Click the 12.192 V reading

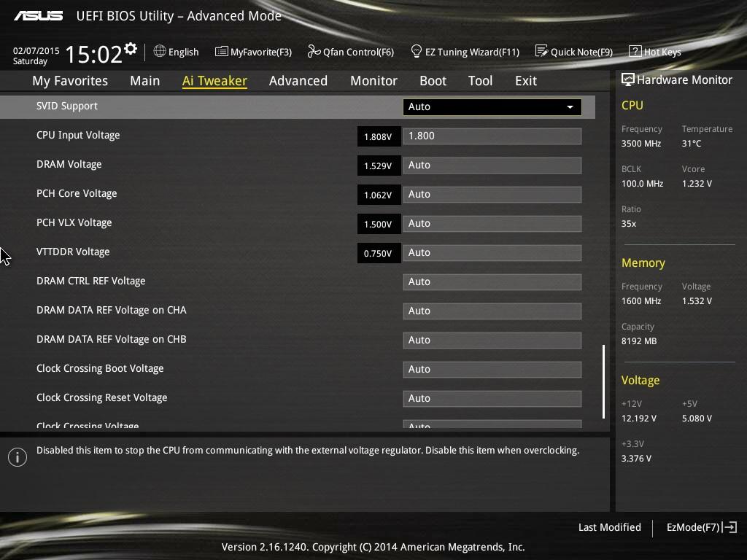click(x=638, y=419)
